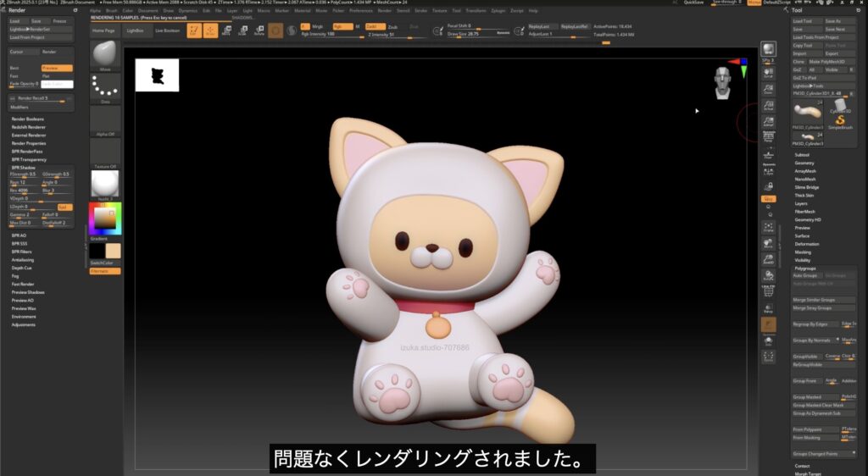Toggle the Mrgb button
The height and width of the screenshot is (476, 868).
(318, 26)
